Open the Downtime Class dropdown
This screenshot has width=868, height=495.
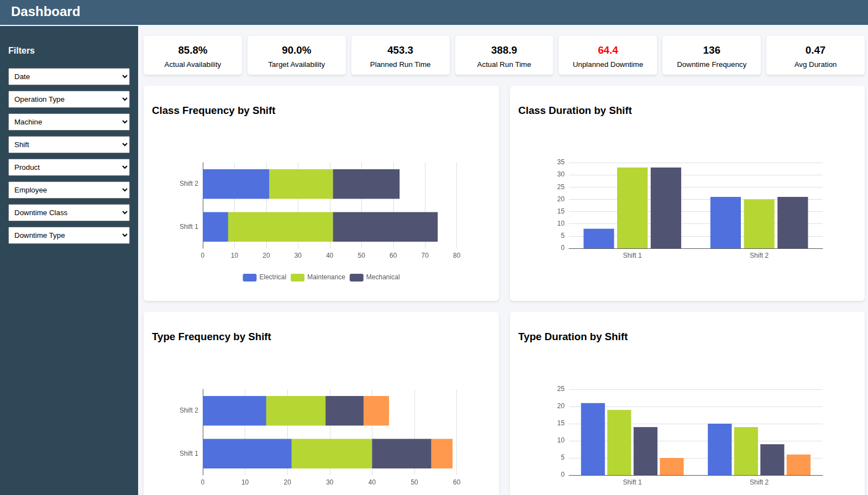[69, 213]
